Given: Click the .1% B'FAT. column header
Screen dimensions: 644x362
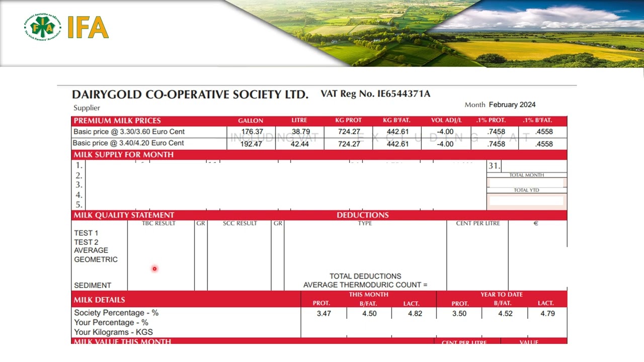Looking at the screenshot, I should [537, 120].
